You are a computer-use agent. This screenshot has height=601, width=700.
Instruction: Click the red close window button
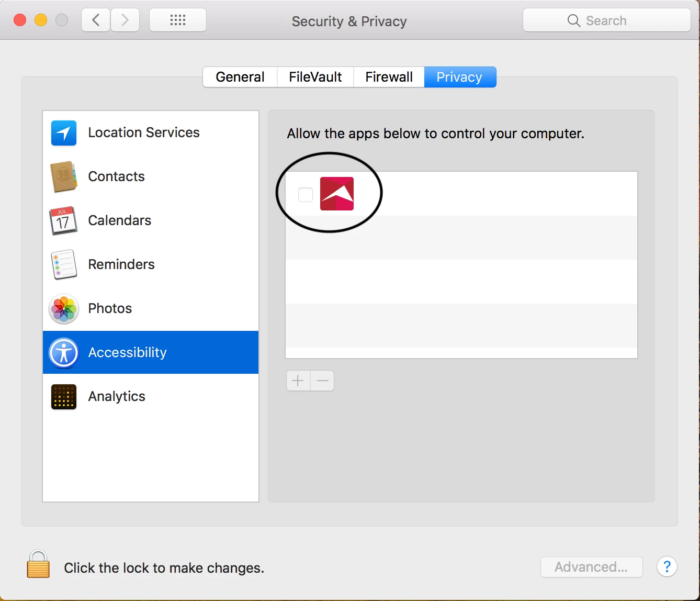pos(20,20)
